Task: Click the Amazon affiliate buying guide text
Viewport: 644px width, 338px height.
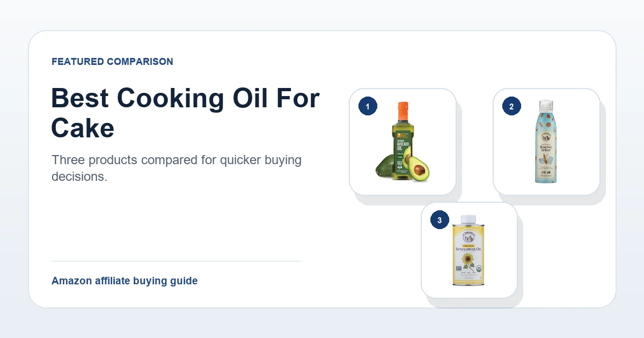Action: click(x=125, y=281)
